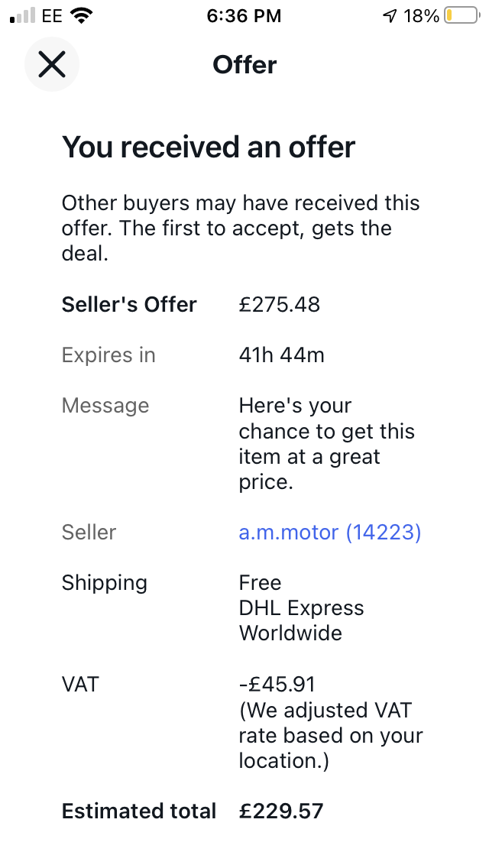Image resolution: width=489 pixels, height=868 pixels.
Task: Tap the Seller's Offer £275.48 amount
Action: click(x=279, y=304)
